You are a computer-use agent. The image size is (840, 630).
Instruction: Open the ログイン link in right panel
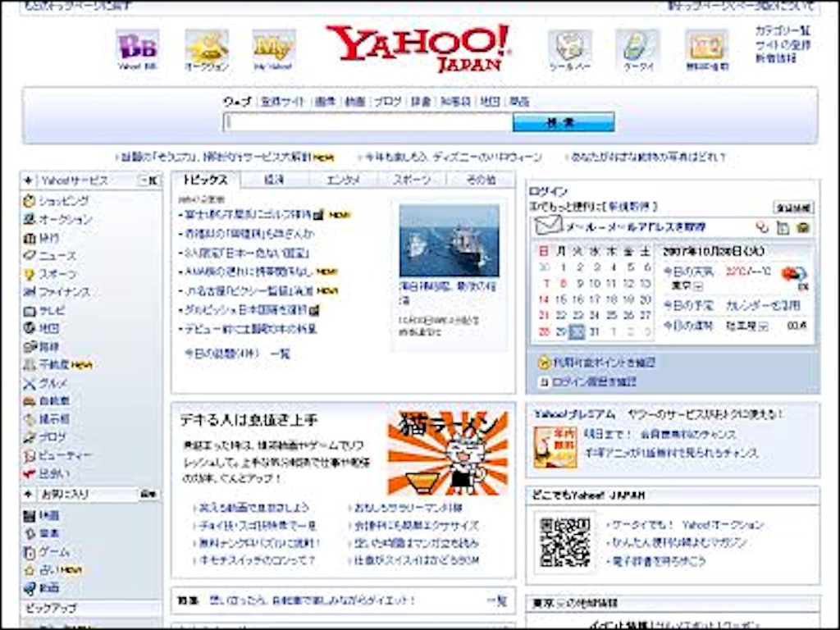547,191
